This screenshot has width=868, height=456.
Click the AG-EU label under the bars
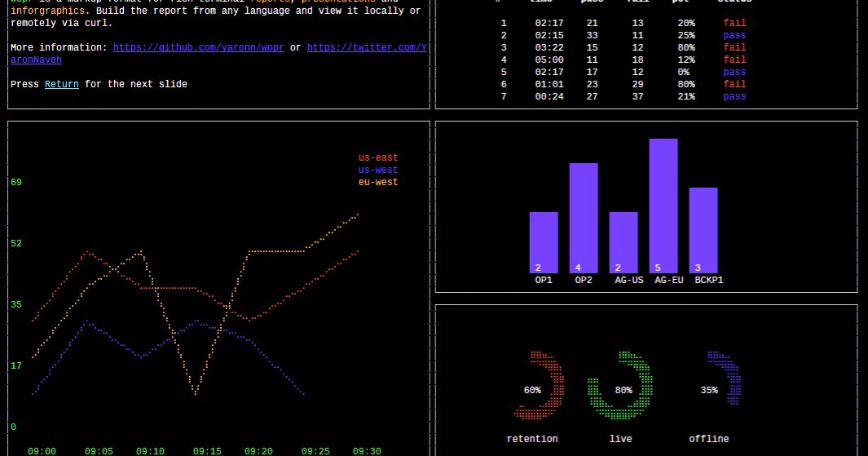pos(668,280)
